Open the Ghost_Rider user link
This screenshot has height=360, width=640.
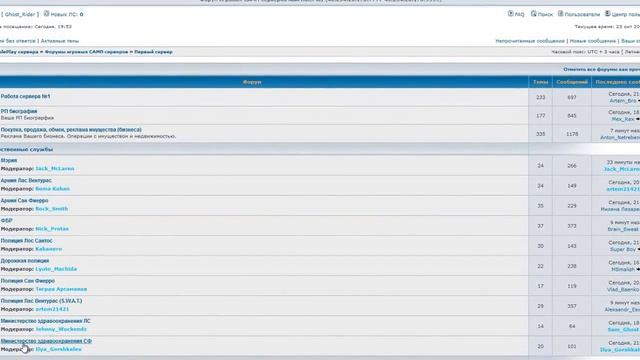(20, 14)
